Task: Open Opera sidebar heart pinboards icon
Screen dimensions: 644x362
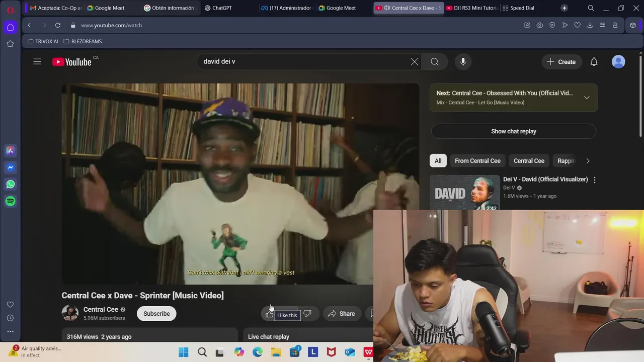Action: (10, 305)
